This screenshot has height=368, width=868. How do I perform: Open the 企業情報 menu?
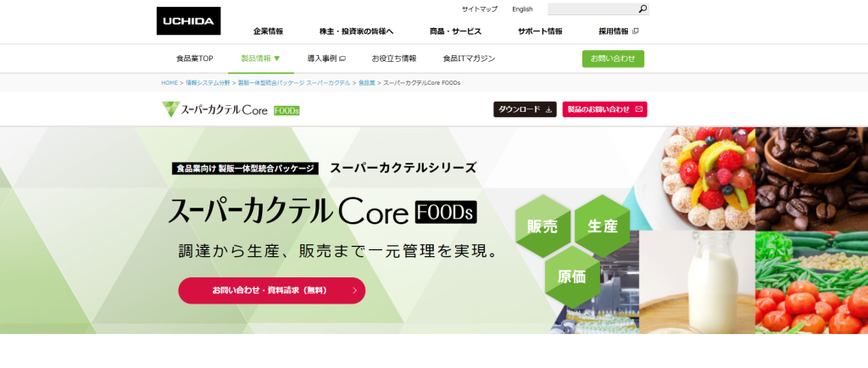pyautogui.click(x=269, y=31)
